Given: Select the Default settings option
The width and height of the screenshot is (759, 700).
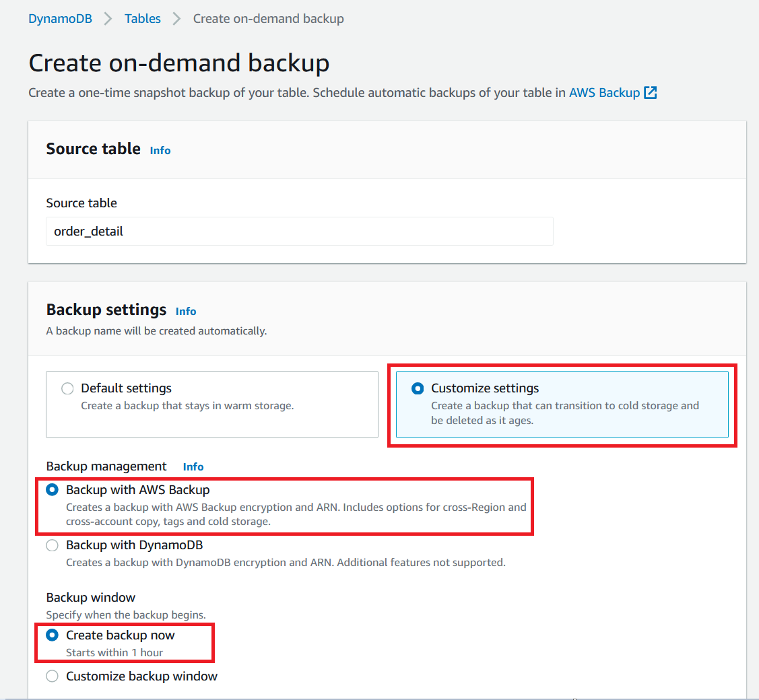Looking at the screenshot, I should (67, 388).
